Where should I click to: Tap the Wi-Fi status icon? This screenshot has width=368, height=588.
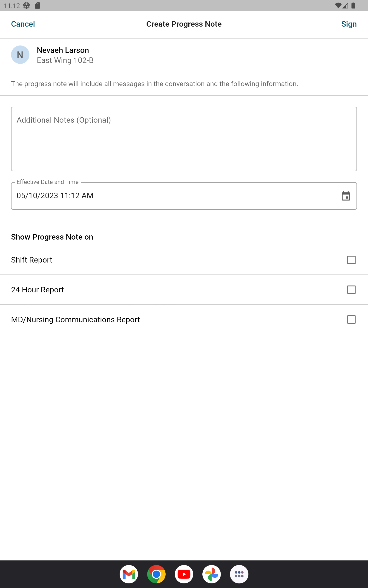(338, 5)
